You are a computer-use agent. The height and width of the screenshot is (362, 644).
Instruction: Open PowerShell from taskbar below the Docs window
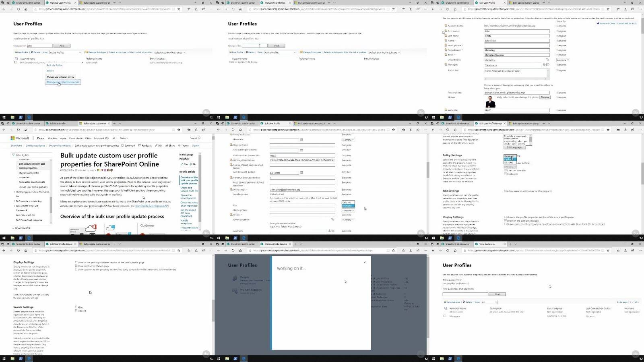coord(21,238)
